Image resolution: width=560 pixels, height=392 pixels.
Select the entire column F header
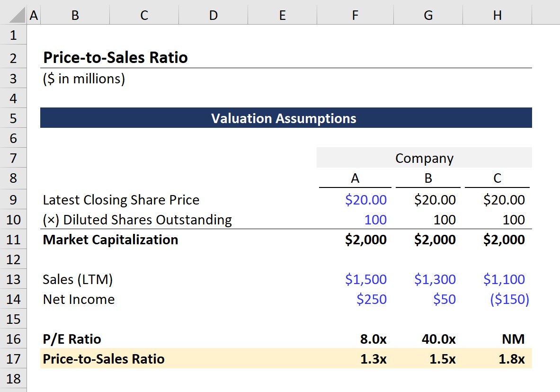coord(355,15)
